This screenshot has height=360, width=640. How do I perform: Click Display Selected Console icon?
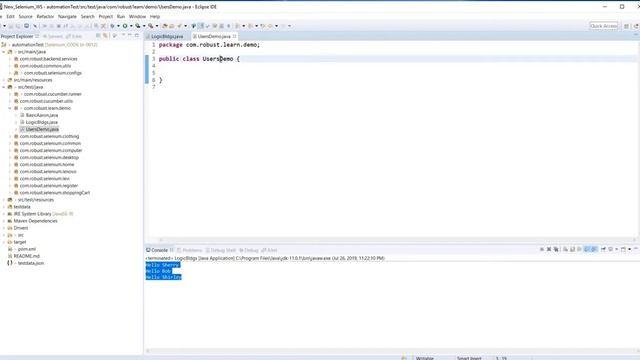click(611, 249)
